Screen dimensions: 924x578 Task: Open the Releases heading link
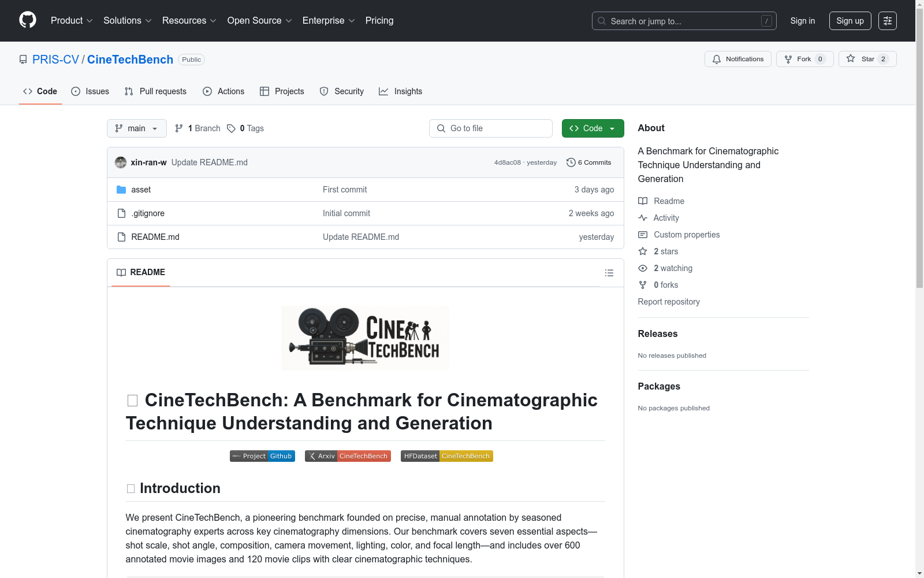pos(658,334)
